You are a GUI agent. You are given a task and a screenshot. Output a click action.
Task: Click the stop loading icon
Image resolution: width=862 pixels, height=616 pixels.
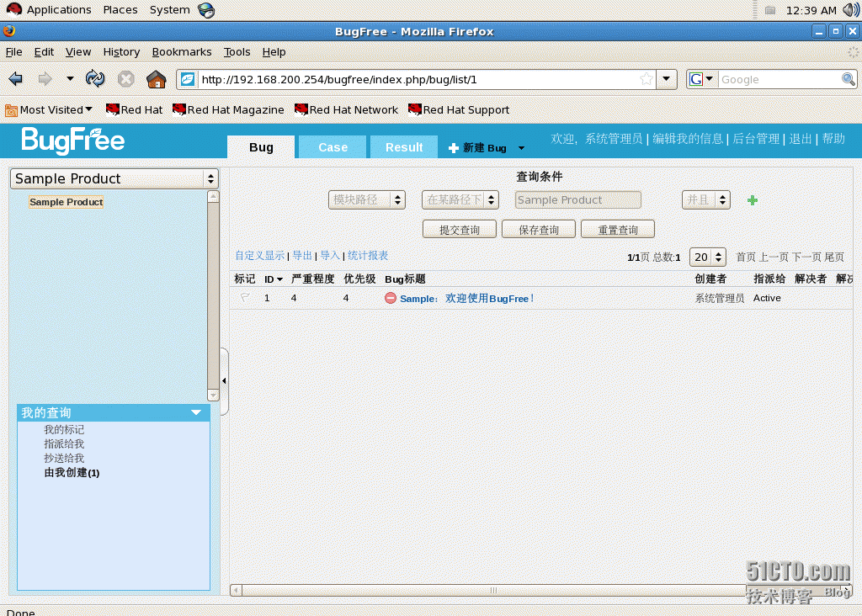(126, 79)
